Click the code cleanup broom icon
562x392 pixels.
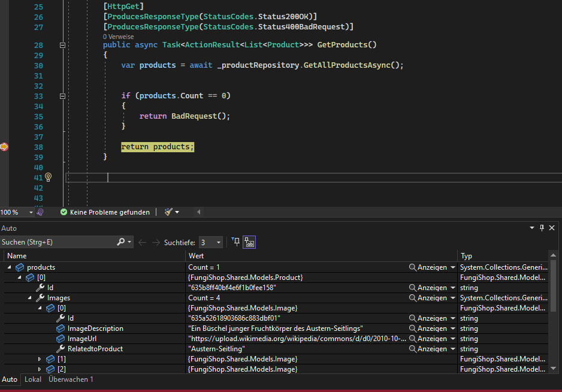coord(168,212)
